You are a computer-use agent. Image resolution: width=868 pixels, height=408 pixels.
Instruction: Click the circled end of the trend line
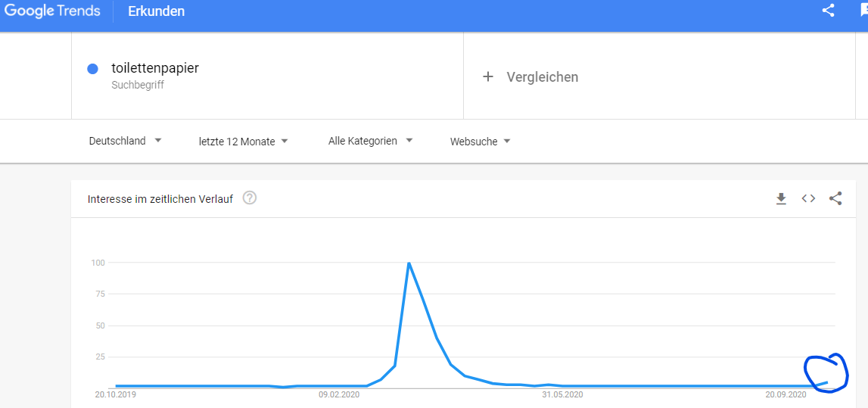coord(826,373)
